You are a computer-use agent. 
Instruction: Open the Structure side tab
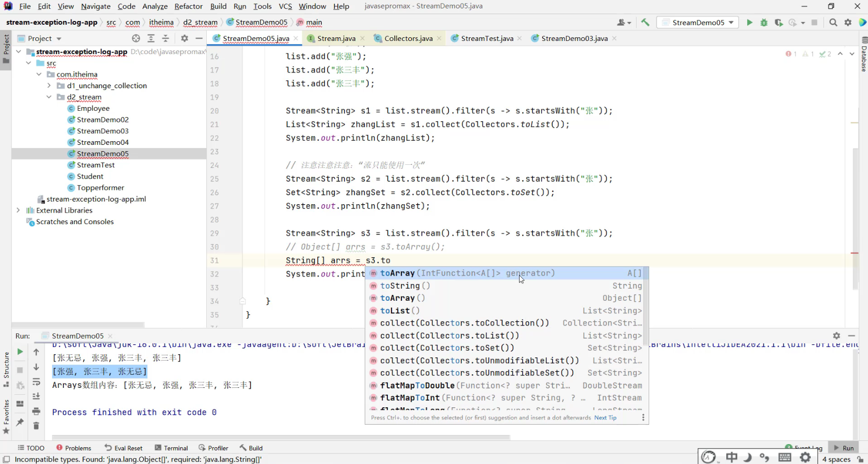click(x=6, y=370)
